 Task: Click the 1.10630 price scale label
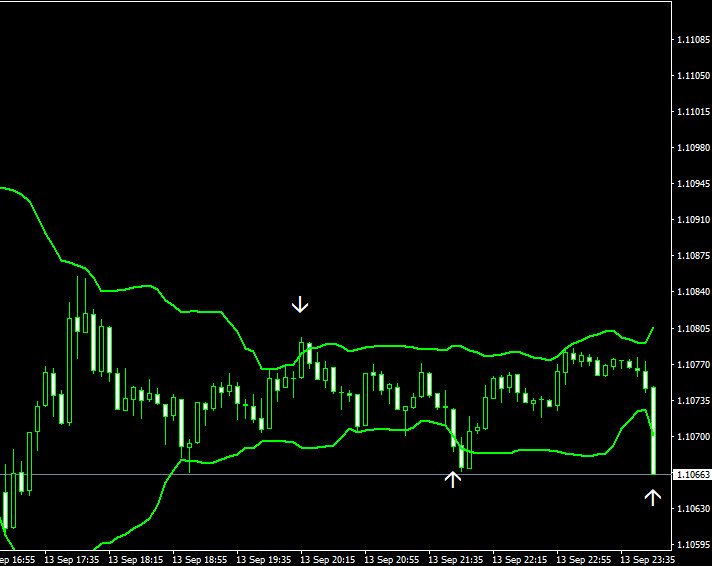(693, 508)
